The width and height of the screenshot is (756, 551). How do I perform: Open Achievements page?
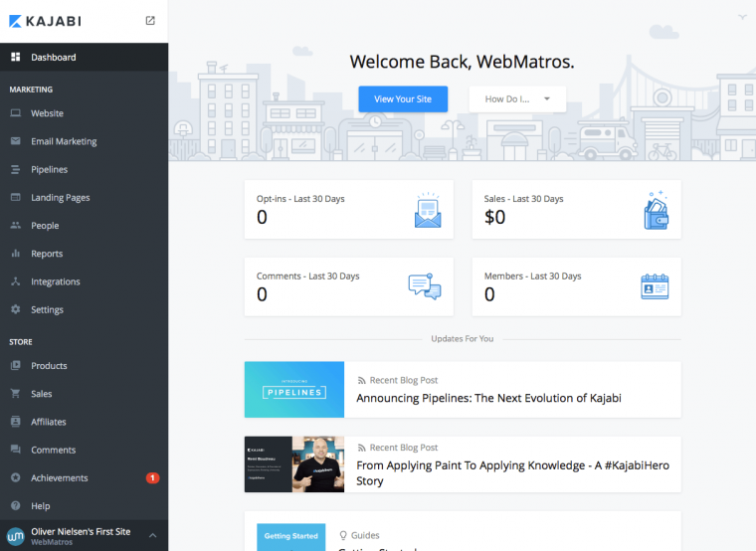pos(84,477)
